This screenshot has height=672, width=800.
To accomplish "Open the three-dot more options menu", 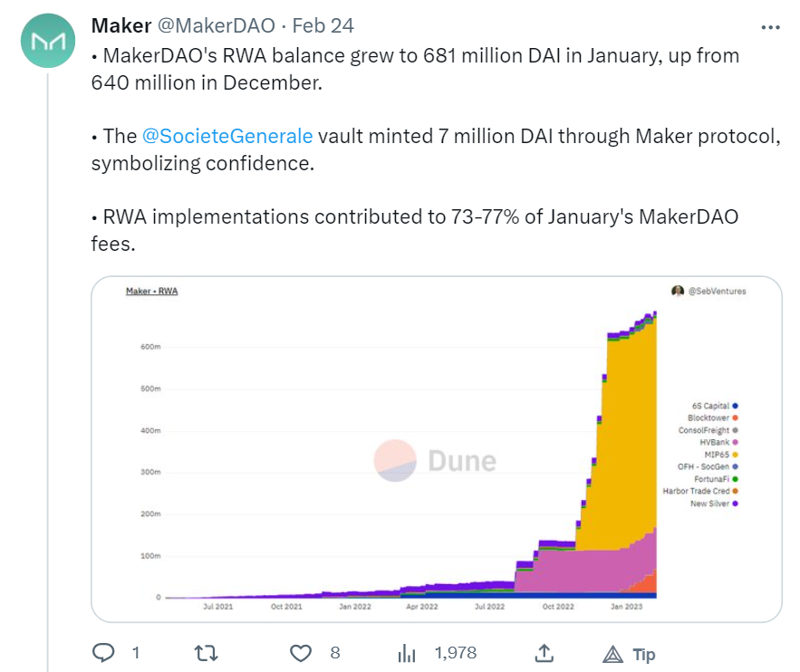I will coord(769,25).
